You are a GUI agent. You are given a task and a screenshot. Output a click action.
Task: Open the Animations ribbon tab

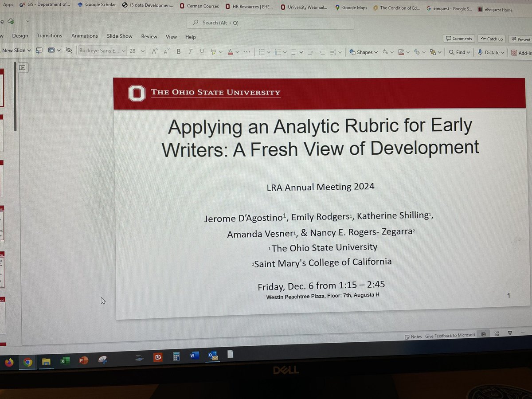(x=85, y=36)
